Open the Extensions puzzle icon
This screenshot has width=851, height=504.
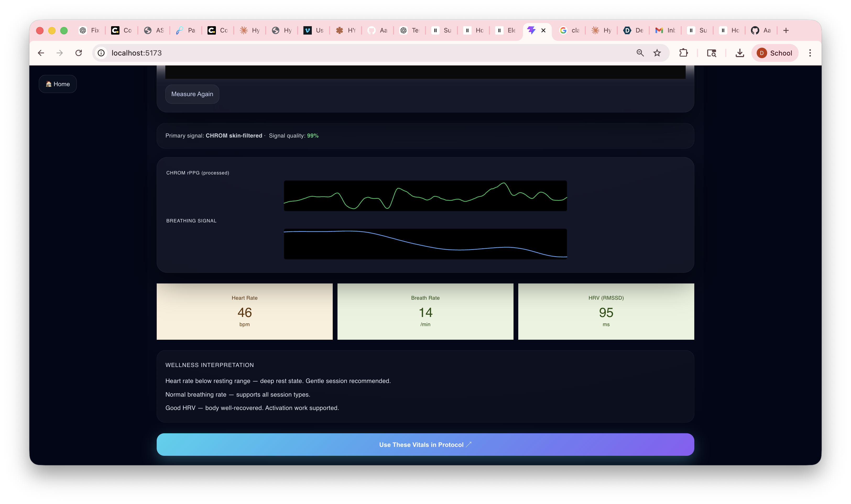pyautogui.click(x=683, y=53)
